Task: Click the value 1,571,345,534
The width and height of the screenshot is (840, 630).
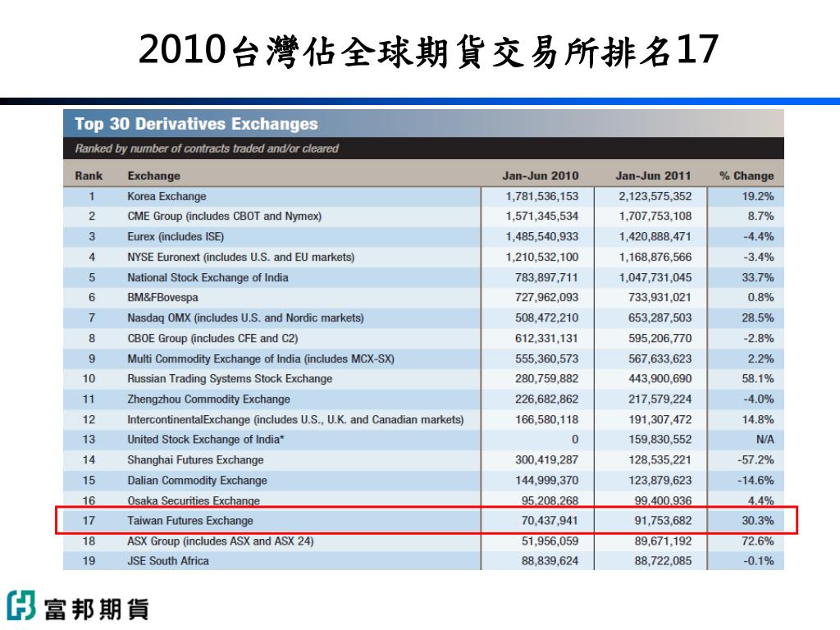Action: click(x=542, y=217)
